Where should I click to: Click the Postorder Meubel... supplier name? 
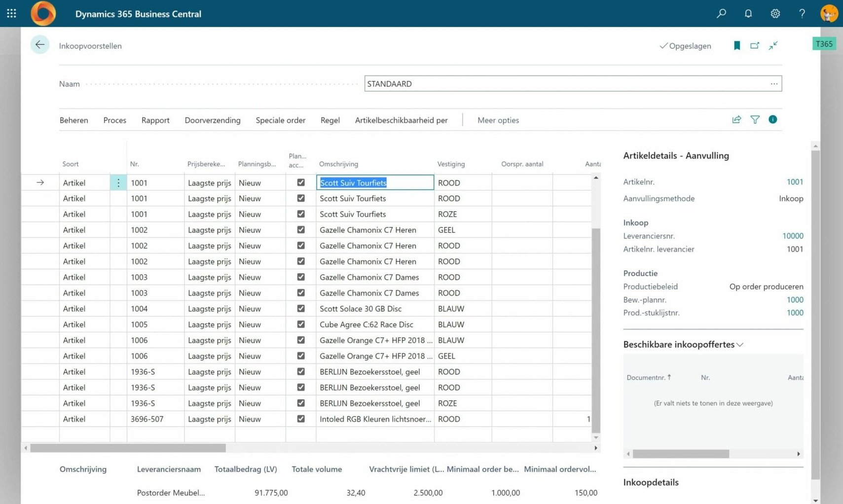click(171, 493)
